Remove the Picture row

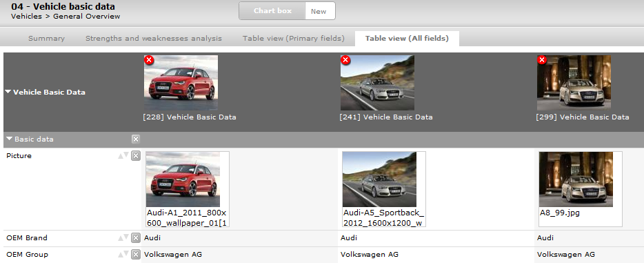136,156
